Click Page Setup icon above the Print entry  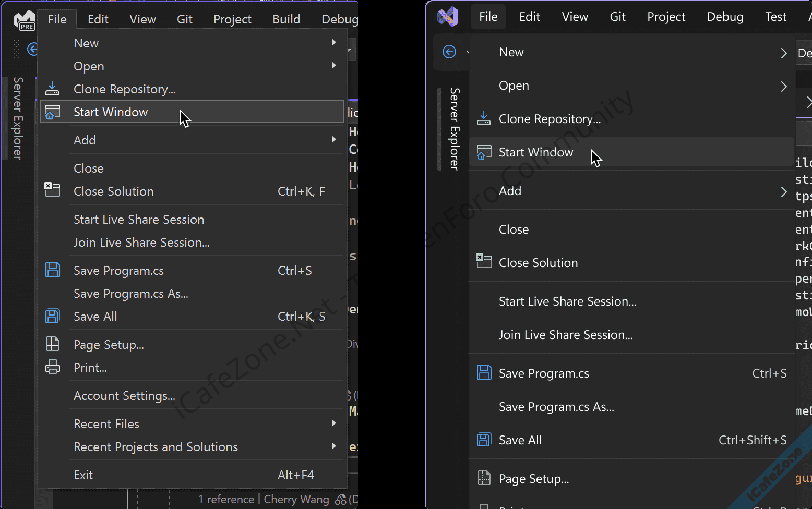click(53, 344)
